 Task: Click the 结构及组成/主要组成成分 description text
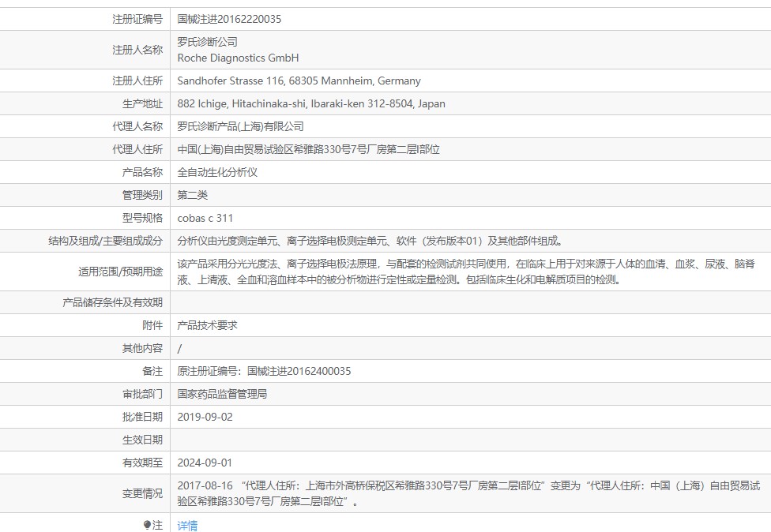370,241
